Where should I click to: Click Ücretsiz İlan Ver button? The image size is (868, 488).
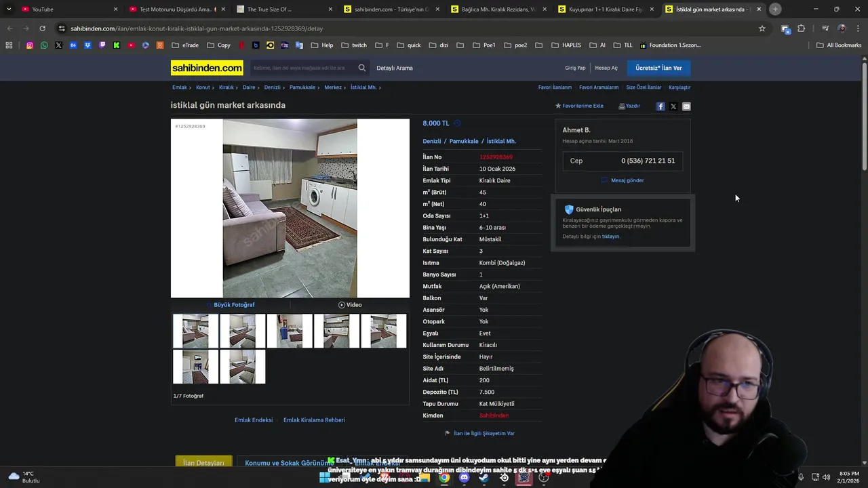pos(658,68)
